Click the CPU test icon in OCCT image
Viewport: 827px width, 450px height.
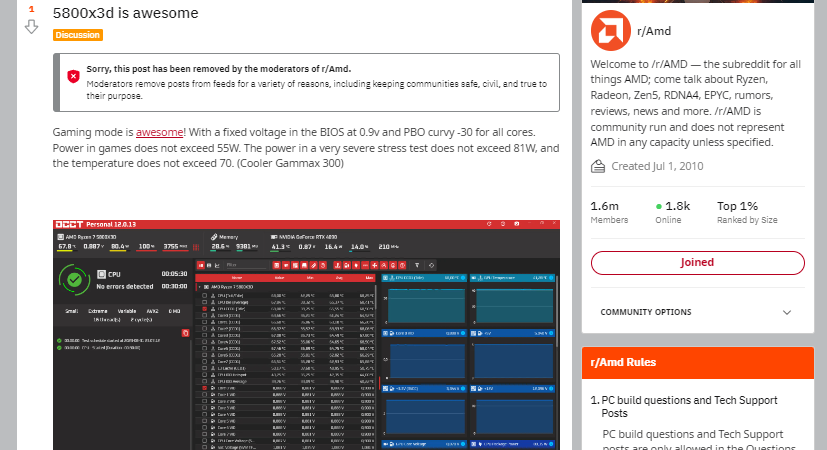tap(101, 274)
